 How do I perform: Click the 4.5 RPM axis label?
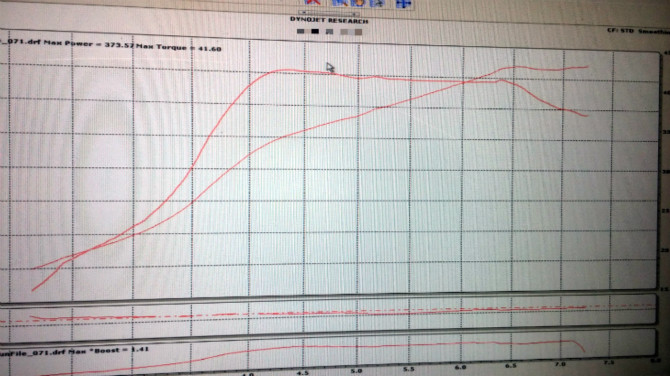(x=303, y=373)
